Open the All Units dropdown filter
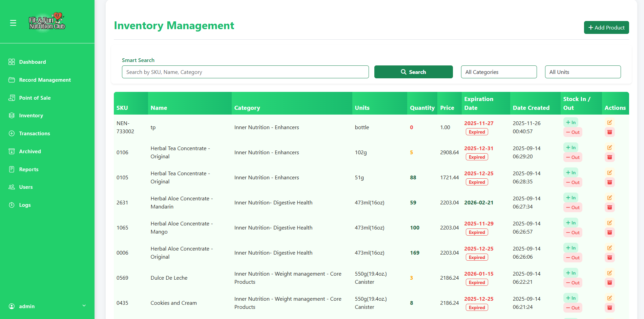The width and height of the screenshot is (644, 319). tap(583, 72)
